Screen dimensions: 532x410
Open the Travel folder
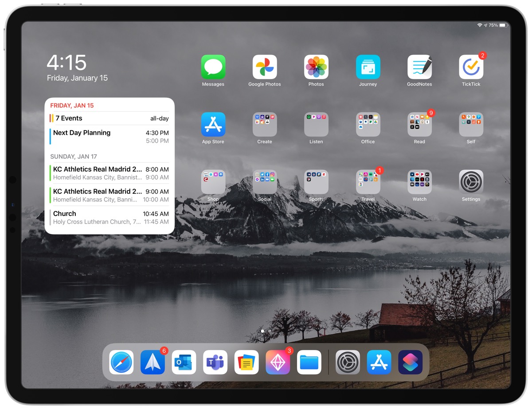click(368, 182)
